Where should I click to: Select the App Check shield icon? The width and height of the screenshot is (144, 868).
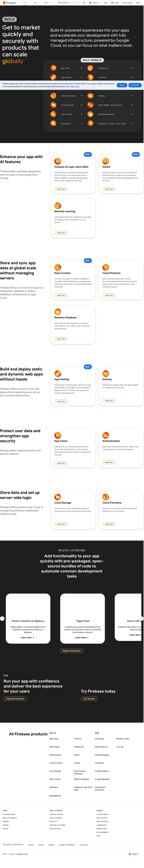[x=53, y=68]
